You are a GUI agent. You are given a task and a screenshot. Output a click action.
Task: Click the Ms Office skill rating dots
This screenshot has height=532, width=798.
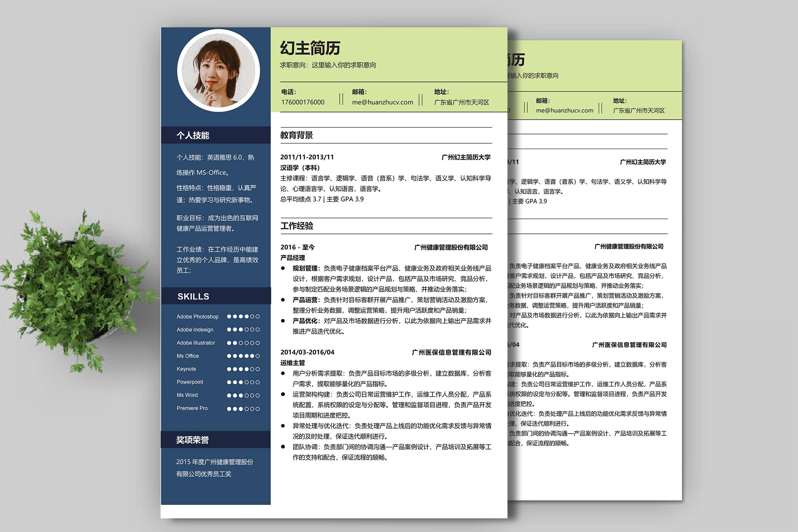pos(243,356)
